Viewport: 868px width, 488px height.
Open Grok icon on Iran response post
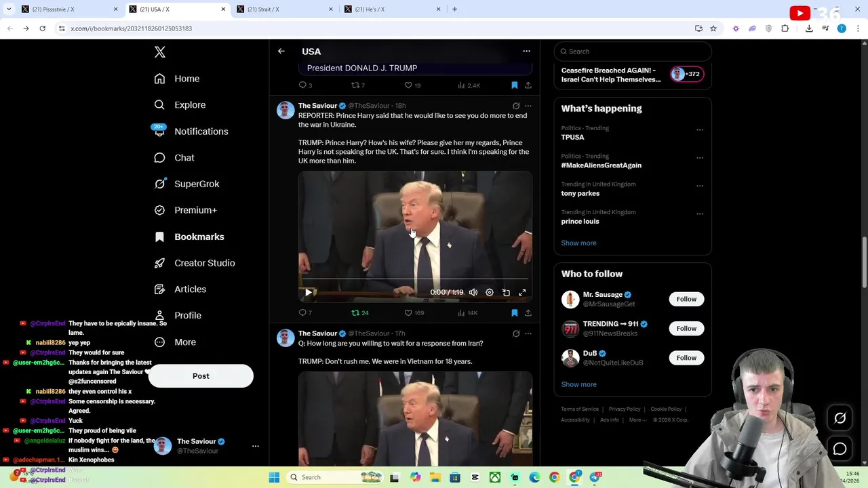coord(516,334)
